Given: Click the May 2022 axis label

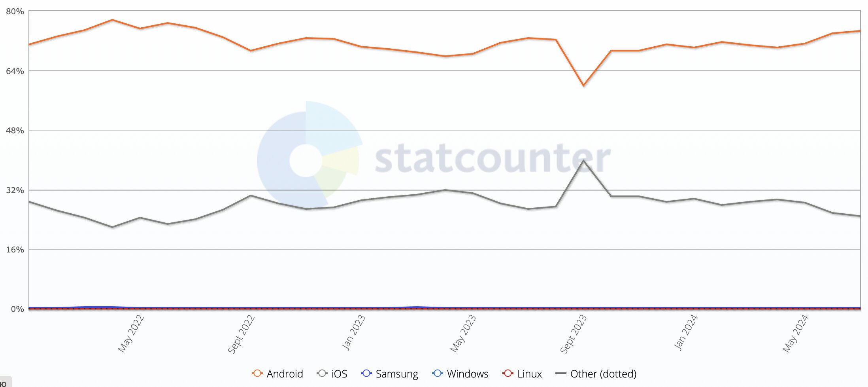Looking at the screenshot, I should pyautogui.click(x=131, y=334).
